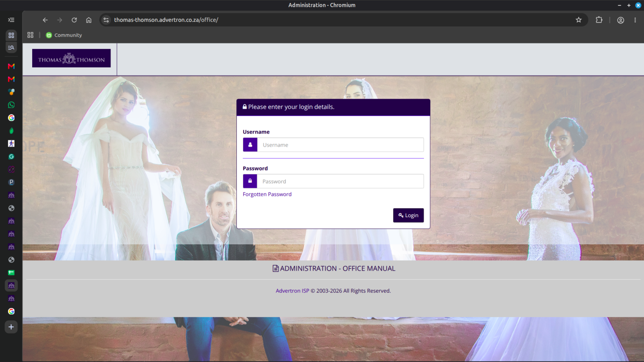
Task: Open a new tab with plus button
Action: tap(11, 327)
